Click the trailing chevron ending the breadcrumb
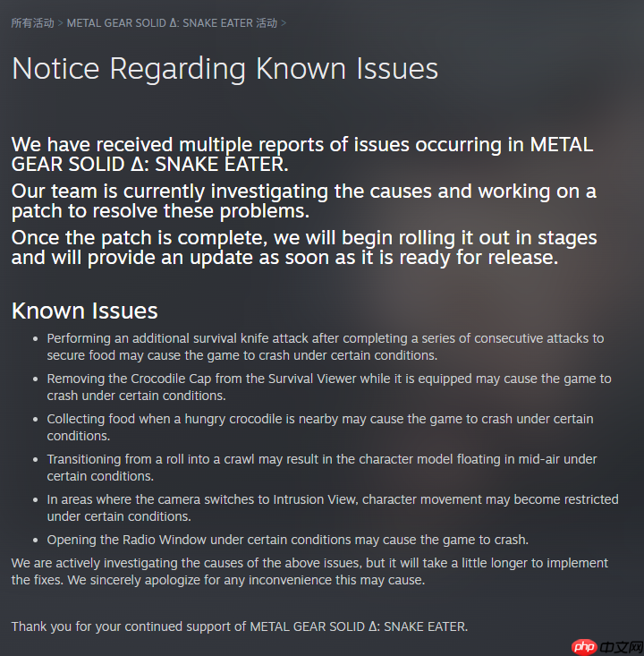 284,23
